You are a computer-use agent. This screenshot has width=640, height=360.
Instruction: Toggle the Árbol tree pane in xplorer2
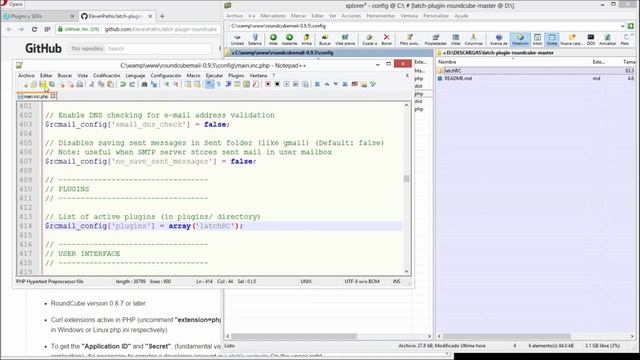pos(538,40)
